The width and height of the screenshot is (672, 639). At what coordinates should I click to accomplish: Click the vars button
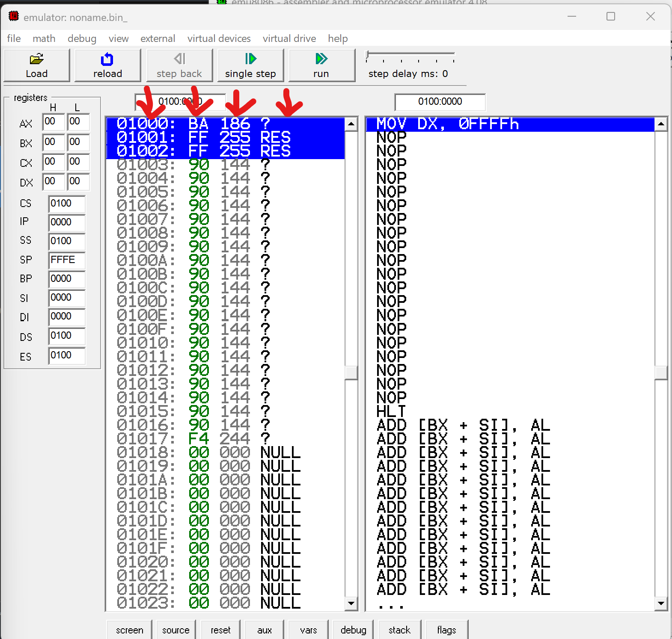pos(308,630)
